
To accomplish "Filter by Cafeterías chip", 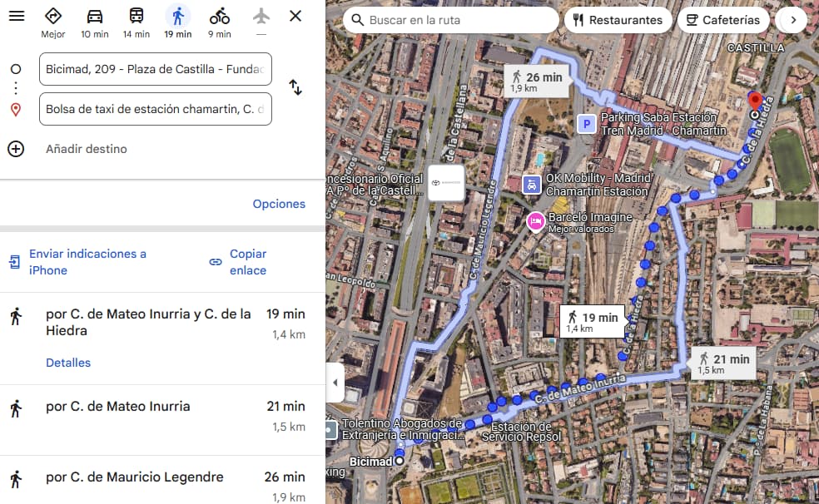I will click(723, 20).
